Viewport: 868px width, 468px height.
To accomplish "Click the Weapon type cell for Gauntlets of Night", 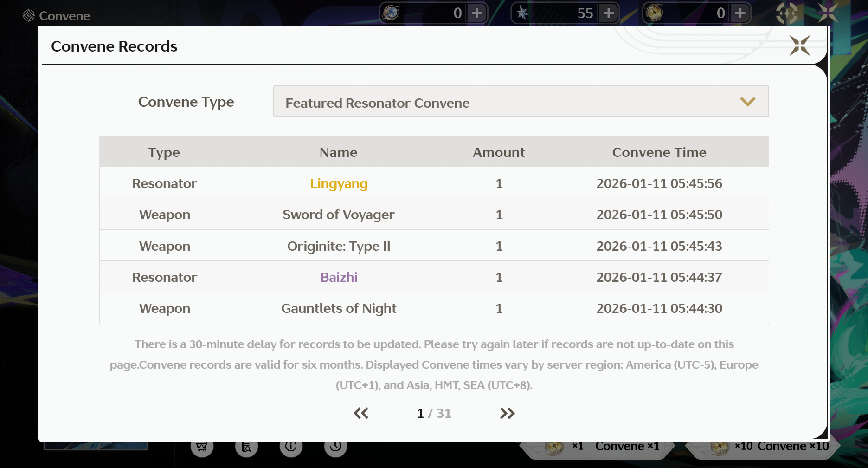I will [x=165, y=308].
